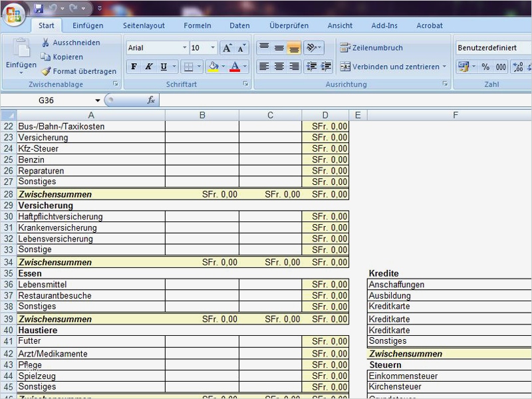Paste using the Einfügen clipboard icon
532x399 pixels.
coord(21,47)
